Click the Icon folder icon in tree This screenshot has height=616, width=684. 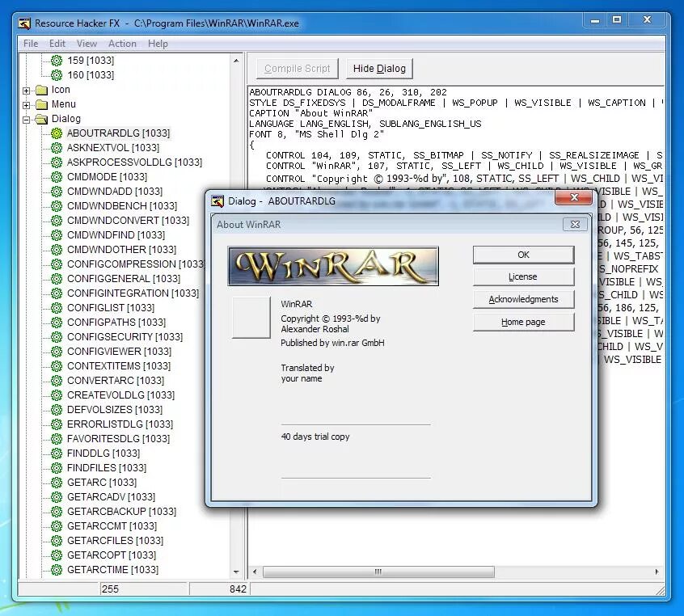click(41, 90)
